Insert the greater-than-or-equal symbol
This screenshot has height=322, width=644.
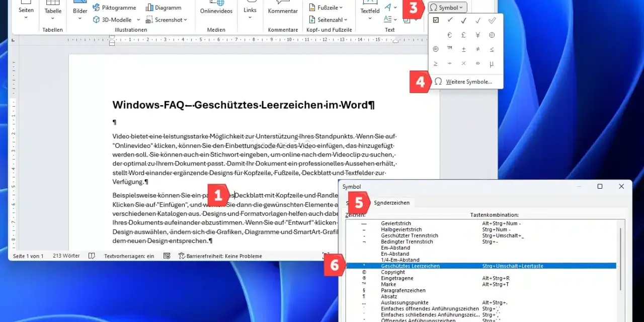tap(436, 63)
